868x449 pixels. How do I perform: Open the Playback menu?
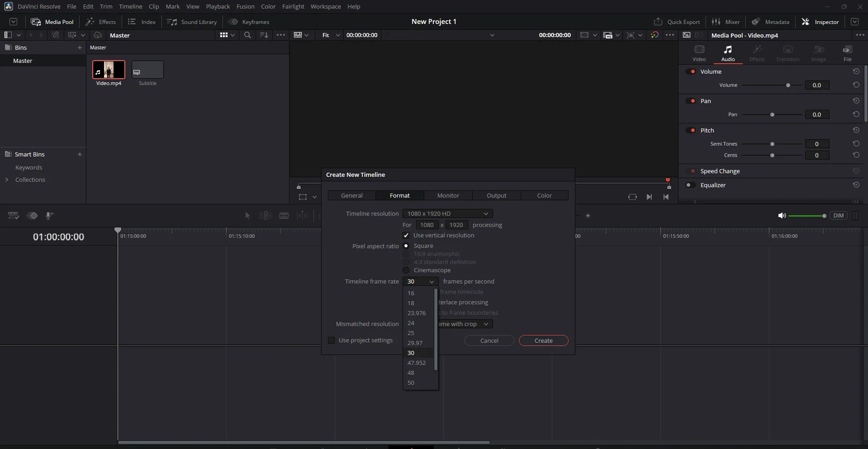[218, 6]
